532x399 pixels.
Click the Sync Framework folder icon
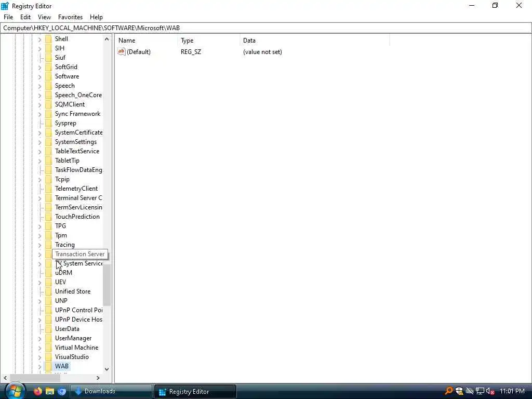coord(48,114)
